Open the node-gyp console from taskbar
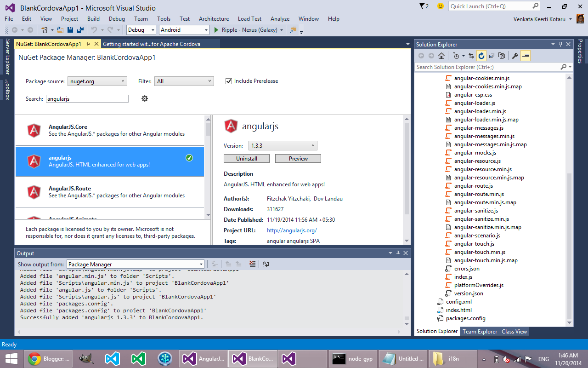The width and height of the screenshot is (588, 368). pos(353,359)
